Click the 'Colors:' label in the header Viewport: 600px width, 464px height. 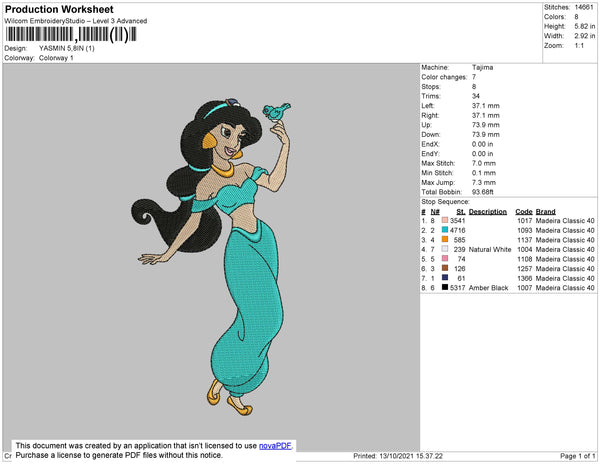(555, 17)
